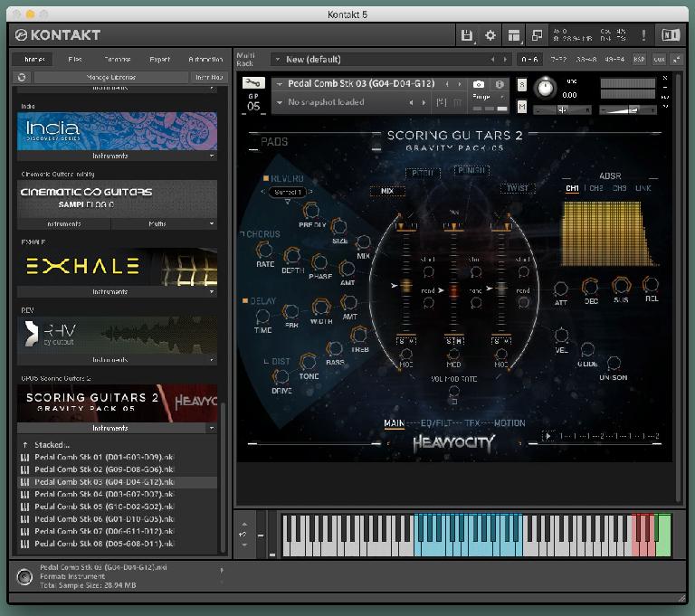Mute the instrument with M button
Image resolution: width=695 pixels, height=616 pixels.
pos(522,107)
